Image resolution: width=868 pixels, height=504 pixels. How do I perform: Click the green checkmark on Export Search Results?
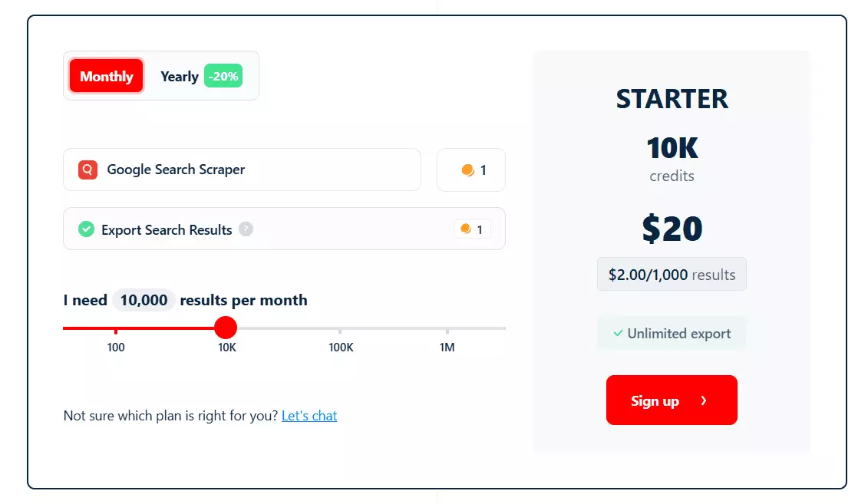[x=86, y=229]
